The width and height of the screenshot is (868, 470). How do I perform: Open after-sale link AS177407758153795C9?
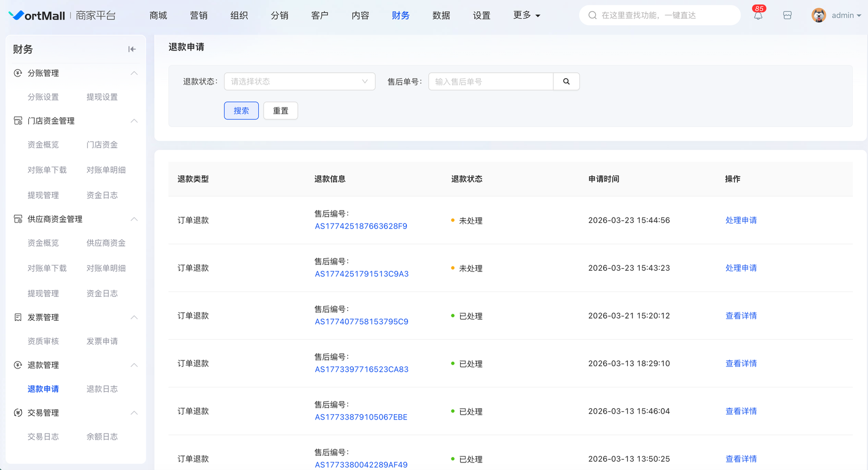point(361,322)
